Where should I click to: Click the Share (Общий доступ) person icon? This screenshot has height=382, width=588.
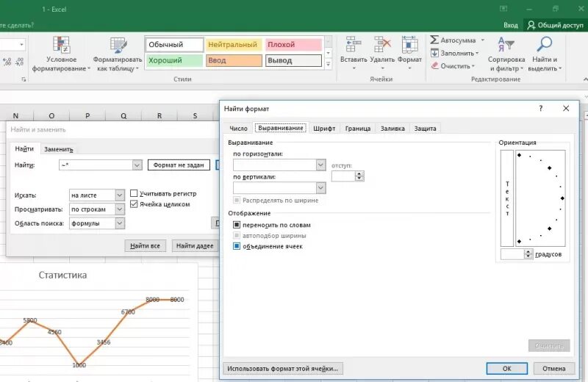click(x=531, y=25)
